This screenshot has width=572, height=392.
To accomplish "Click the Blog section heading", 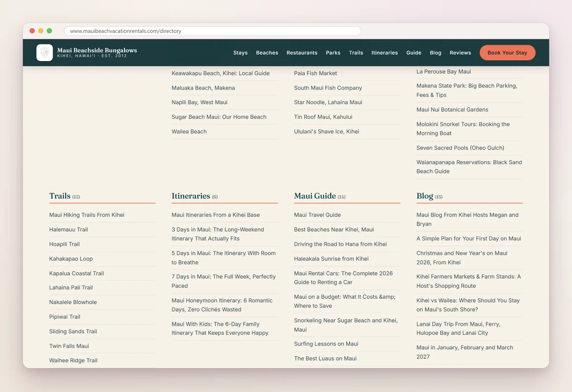I will (425, 196).
